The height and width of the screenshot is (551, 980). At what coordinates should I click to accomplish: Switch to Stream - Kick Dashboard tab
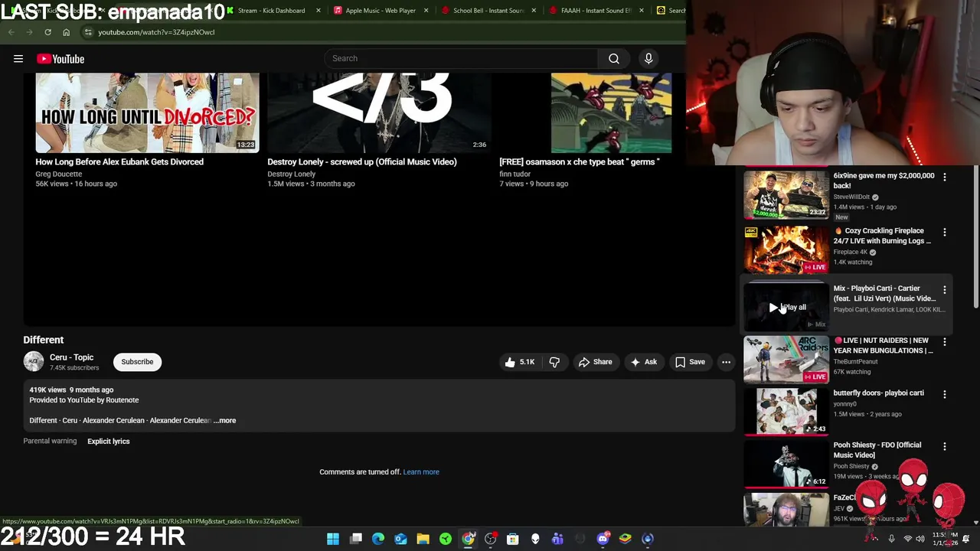(271, 11)
